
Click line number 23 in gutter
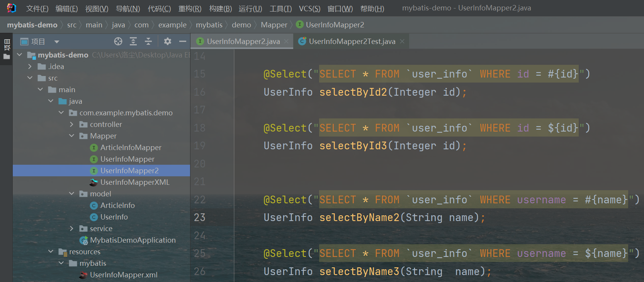click(x=200, y=218)
